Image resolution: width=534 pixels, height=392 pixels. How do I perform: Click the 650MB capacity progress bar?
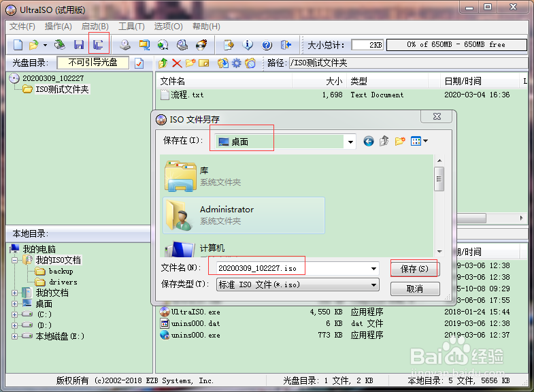[x=456, y=45]
